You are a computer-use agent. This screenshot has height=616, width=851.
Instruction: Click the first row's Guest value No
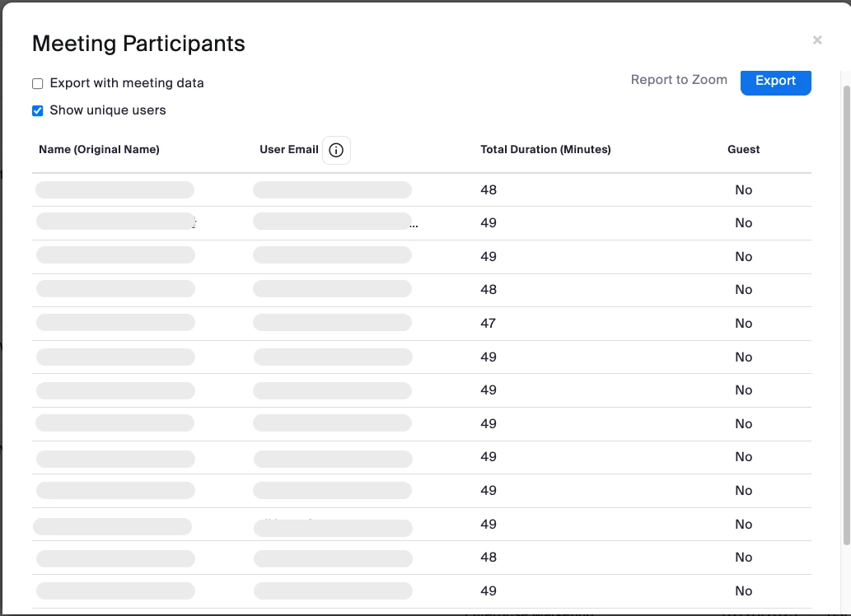743,190
